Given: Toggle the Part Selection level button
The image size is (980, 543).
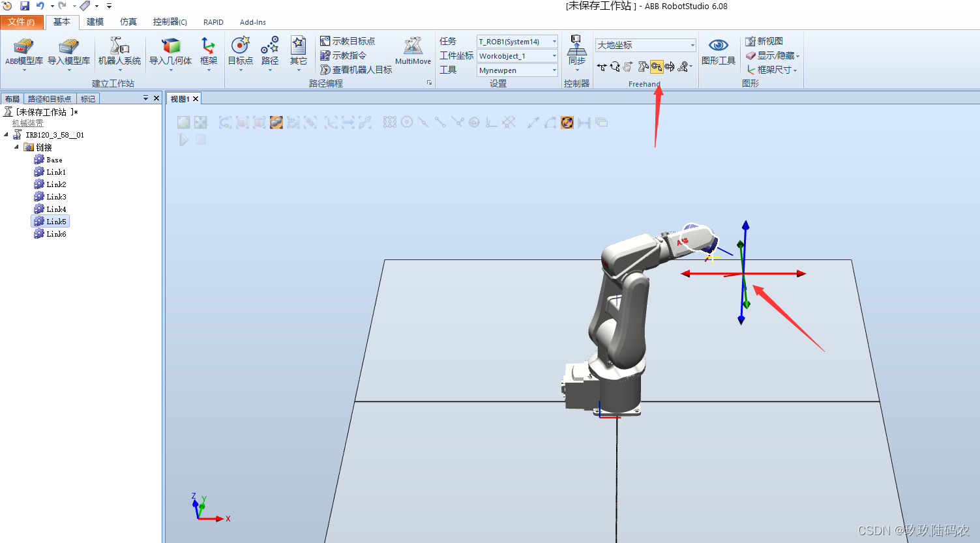Looking at the screenshot, I should pyautogui.click(x=276, y=122).
